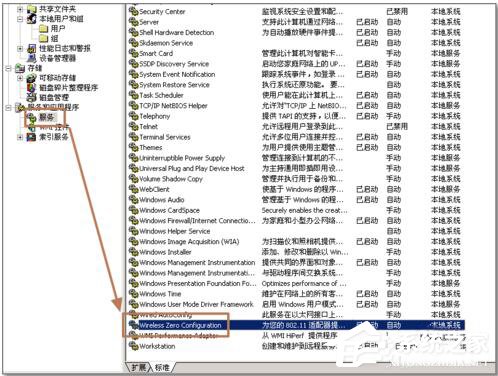Click the Skdaemon Service gear icon
498x376 pixels.
pyautogui.click(x=133, y=42)
